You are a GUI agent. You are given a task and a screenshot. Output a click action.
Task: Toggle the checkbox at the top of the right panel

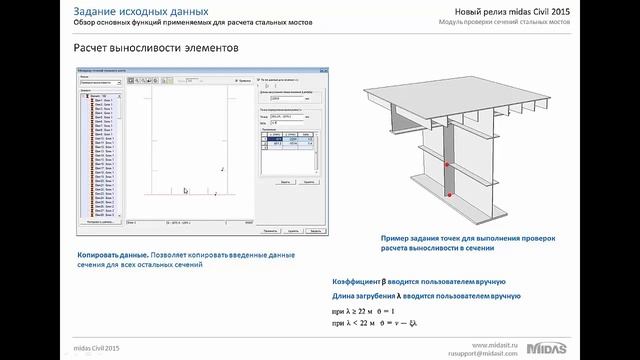pyautogui.click(x=258, y=80)
